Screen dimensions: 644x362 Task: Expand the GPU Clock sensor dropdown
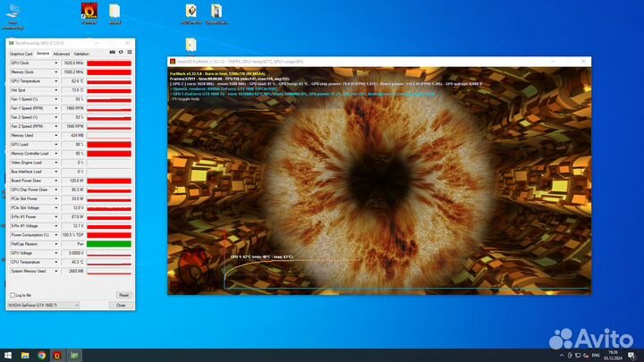(56, 63)
